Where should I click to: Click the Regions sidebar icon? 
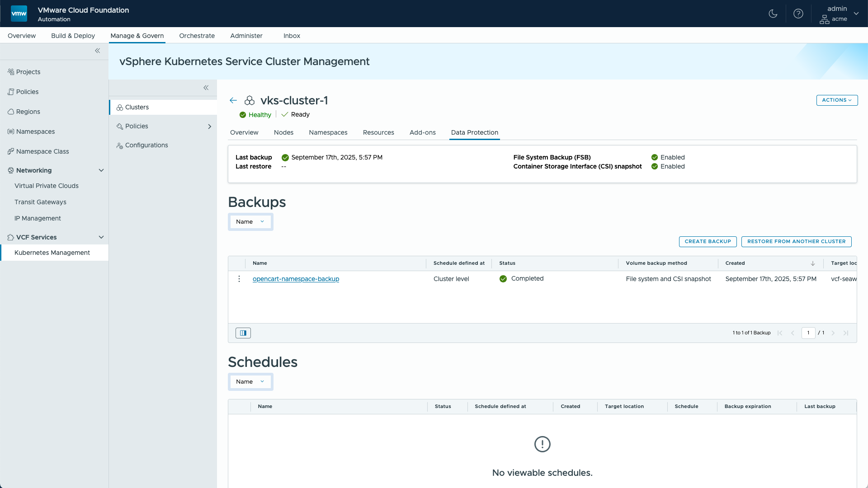[x=11, y=112]
